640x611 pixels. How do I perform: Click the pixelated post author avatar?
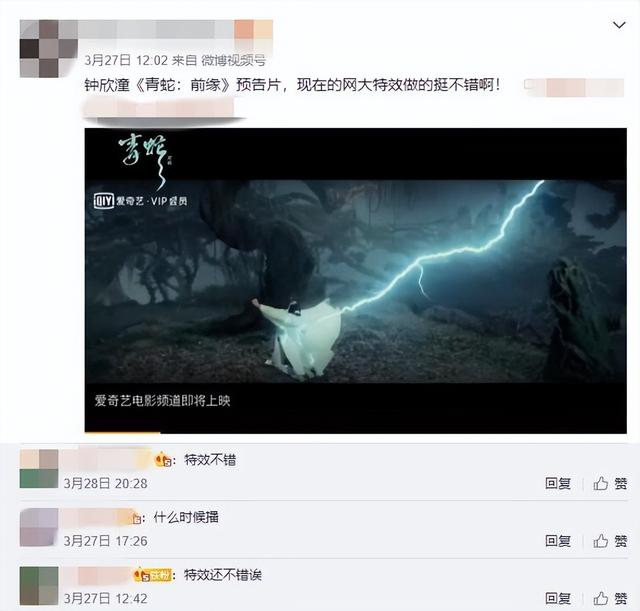(x=49, y=49)
